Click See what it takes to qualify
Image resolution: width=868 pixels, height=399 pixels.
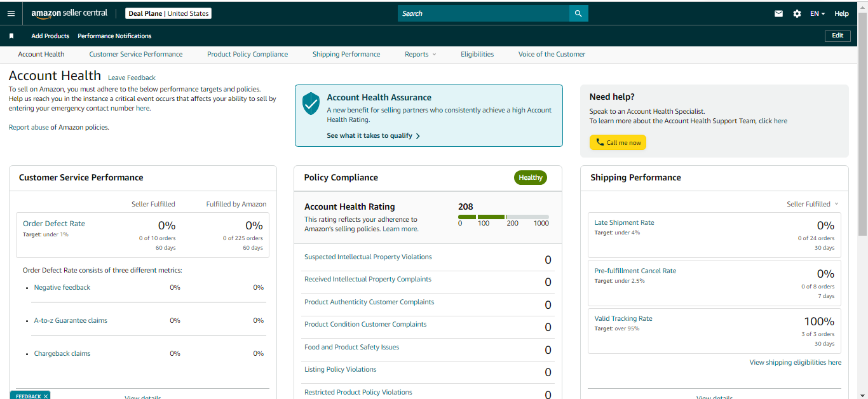click(374, 136)
